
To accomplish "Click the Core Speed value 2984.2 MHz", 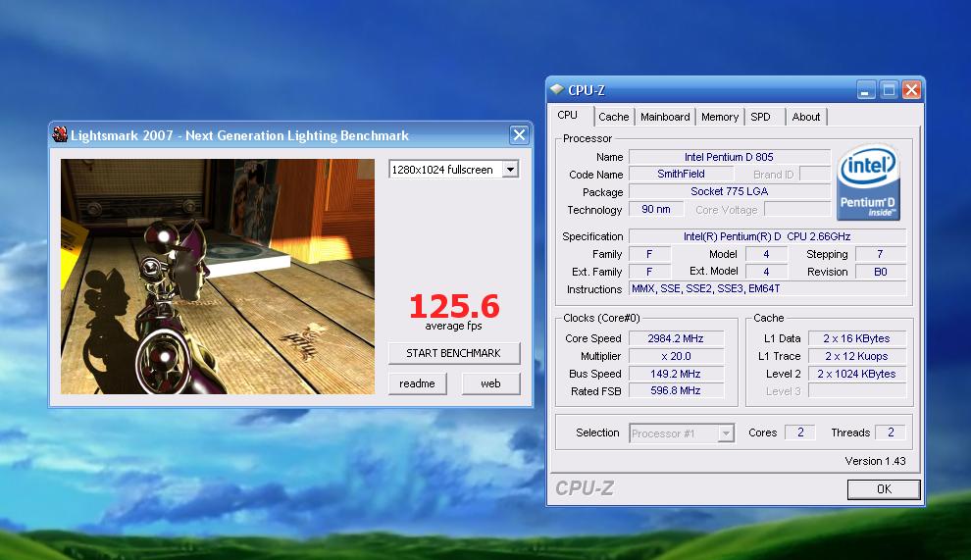I will pos(676,339).
